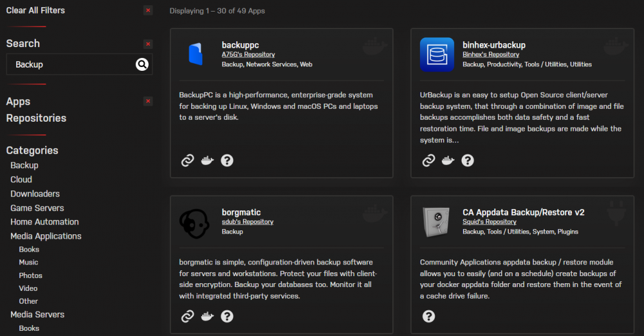644x336 pixels.
Task: Click the binhex-urbackup app title
Action: tap(494, 45)
